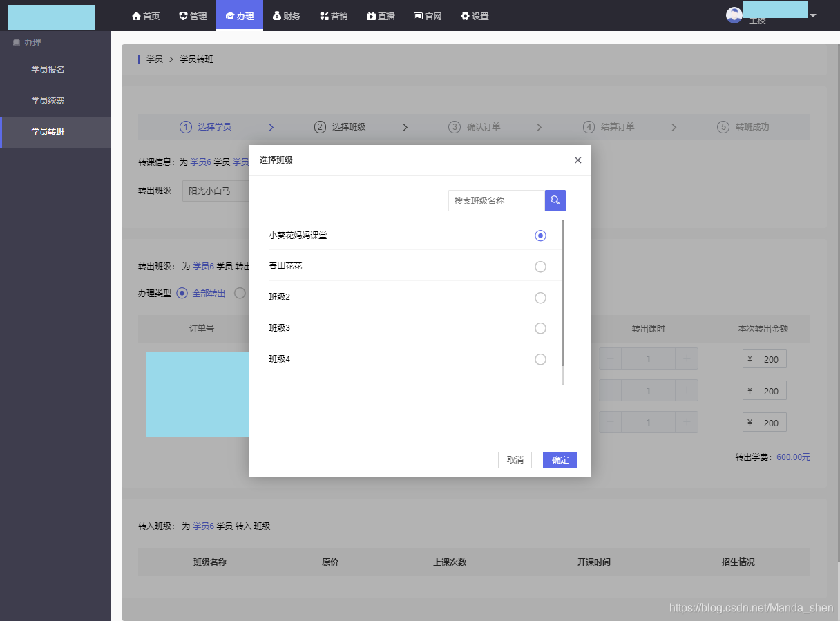The image size is (840, 621).
Task: Click the 办理 graduation cap nav icon
Action: pos(228,15)
